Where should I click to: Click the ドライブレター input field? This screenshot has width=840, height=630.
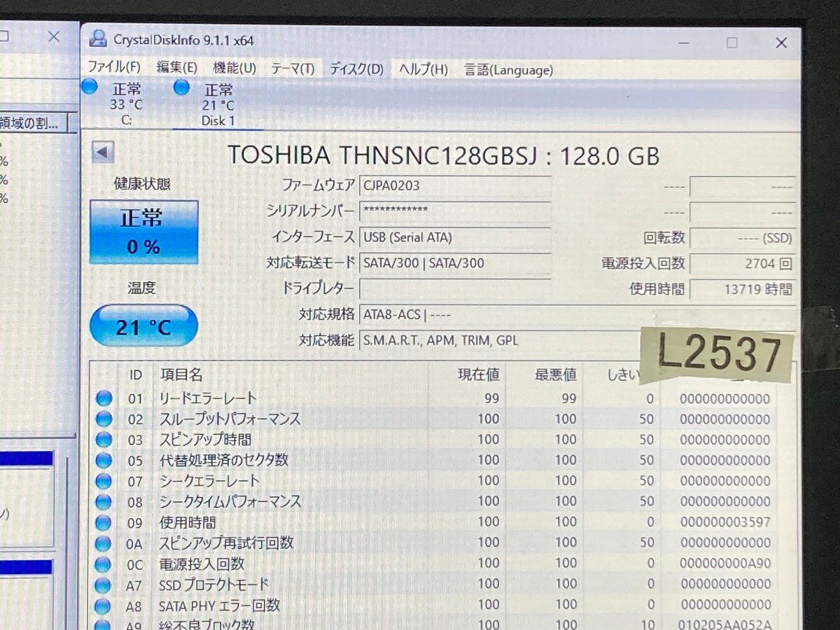point(455,288)
